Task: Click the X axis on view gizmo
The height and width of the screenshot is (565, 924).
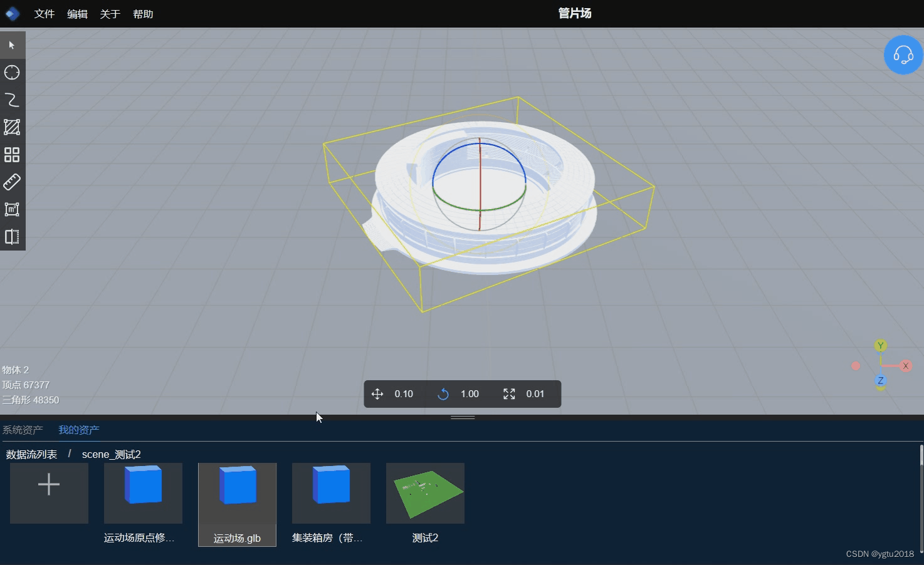Action: (x=906, y=366)
